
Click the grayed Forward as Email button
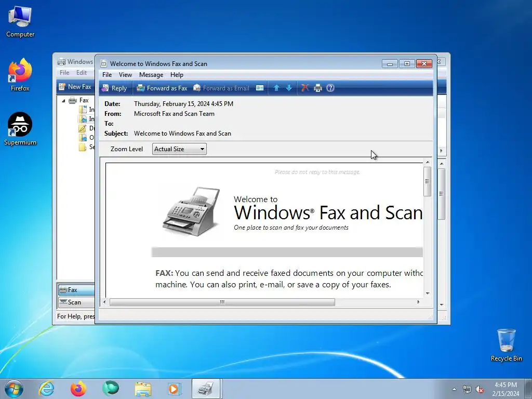tap(221, 88)
